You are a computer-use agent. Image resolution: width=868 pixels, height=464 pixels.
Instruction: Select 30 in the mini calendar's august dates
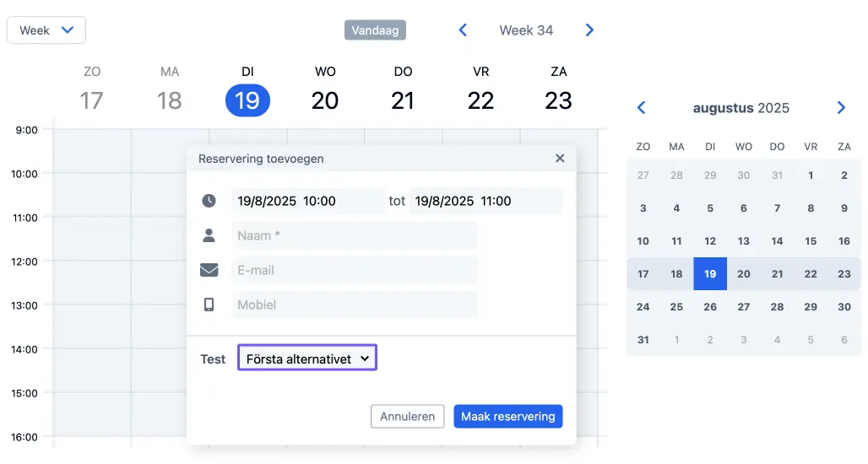[x=844, y=307]
